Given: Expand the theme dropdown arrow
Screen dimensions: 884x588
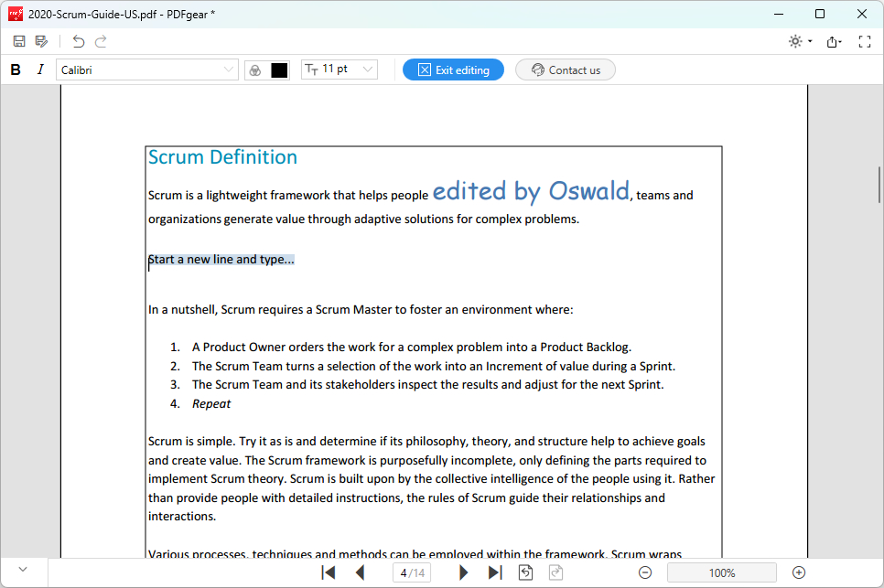Looking at the screenshot, I should point(810,41).
